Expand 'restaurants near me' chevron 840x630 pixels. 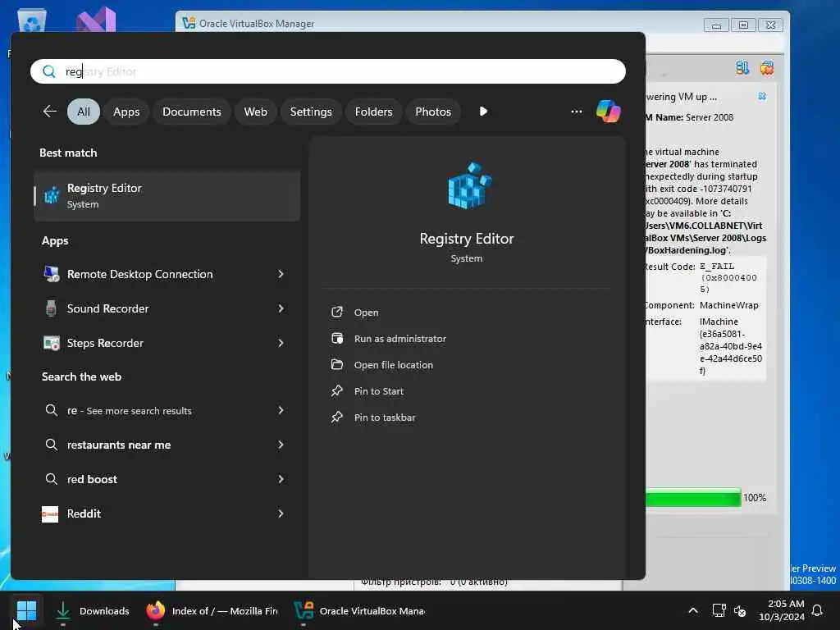pyautogui.click(x=281, y=445)
